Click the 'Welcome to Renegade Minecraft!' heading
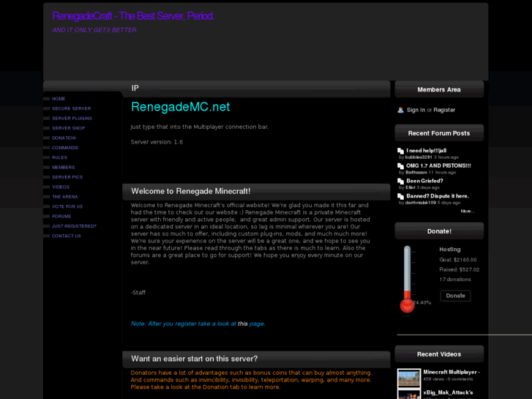The height and width of the screenshot is (399, 532). 191,192
